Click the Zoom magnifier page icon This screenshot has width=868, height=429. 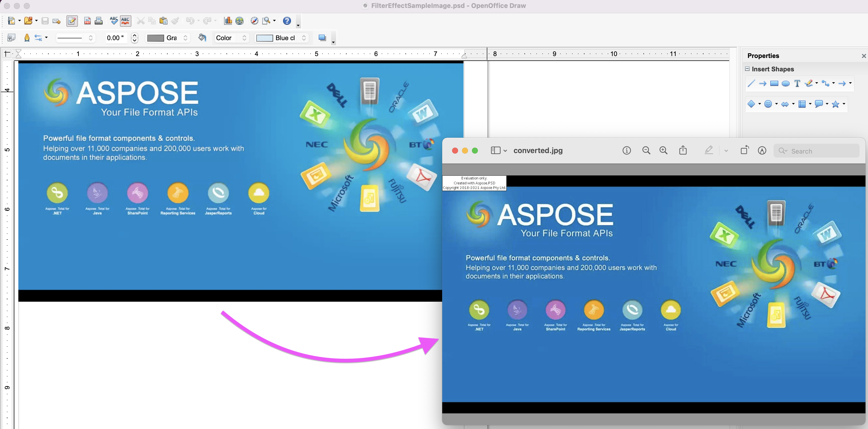click(266, 21)
